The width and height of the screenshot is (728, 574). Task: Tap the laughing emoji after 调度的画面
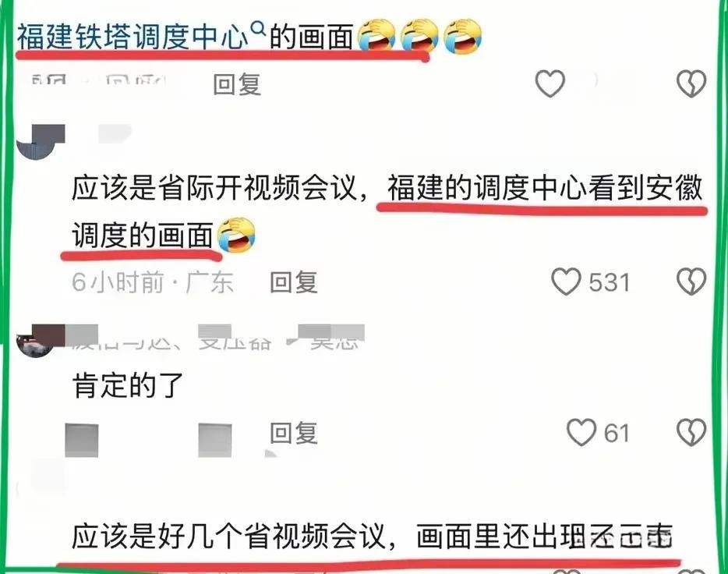(236, 235)
